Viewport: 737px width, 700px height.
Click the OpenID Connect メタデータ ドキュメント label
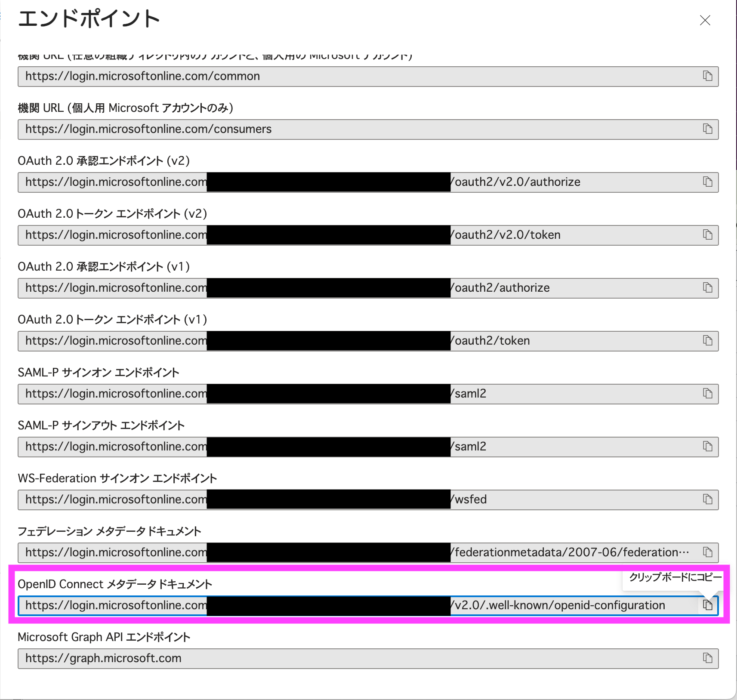115,584
